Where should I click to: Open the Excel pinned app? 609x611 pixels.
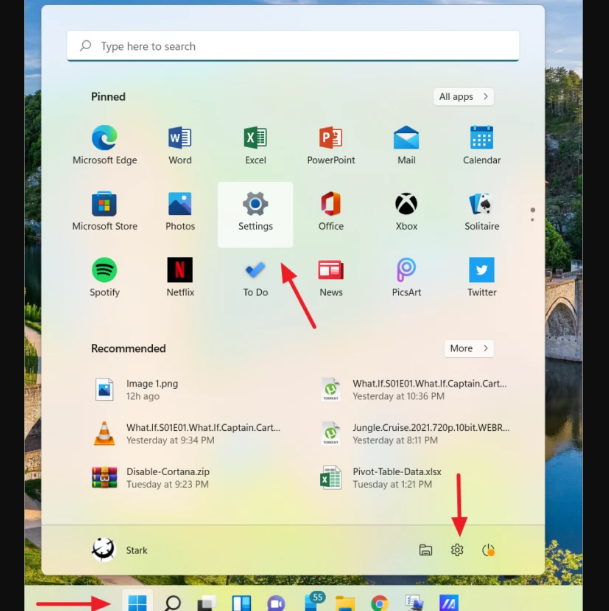pos(255,145)
